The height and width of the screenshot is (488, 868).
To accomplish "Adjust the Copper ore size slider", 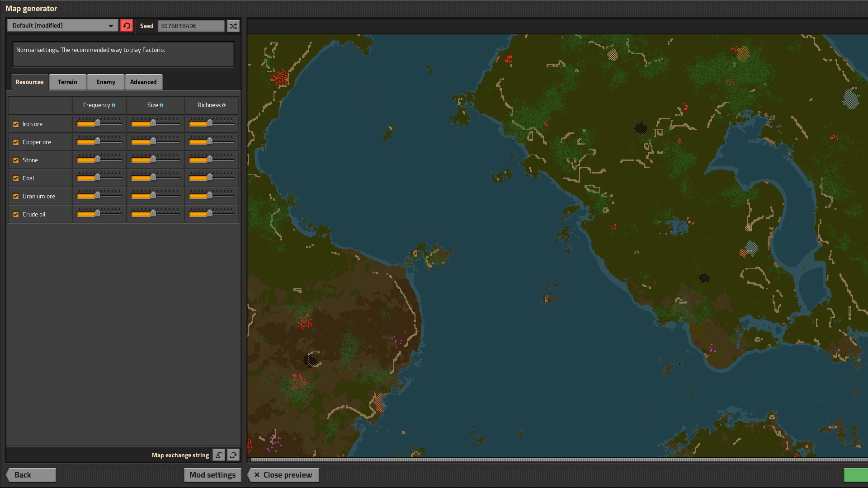I will [x=156, y=141].
